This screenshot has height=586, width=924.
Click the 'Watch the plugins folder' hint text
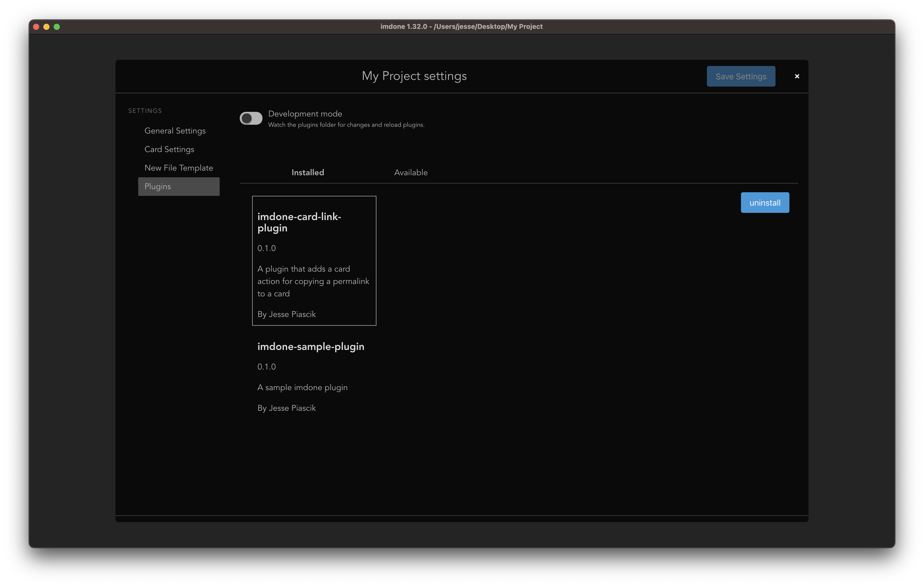[346, 125]
